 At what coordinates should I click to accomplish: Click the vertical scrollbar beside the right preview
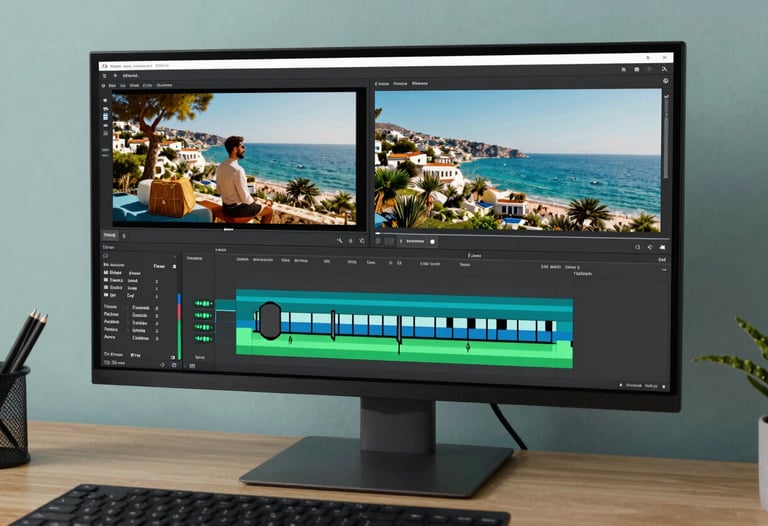click(666, 140)
